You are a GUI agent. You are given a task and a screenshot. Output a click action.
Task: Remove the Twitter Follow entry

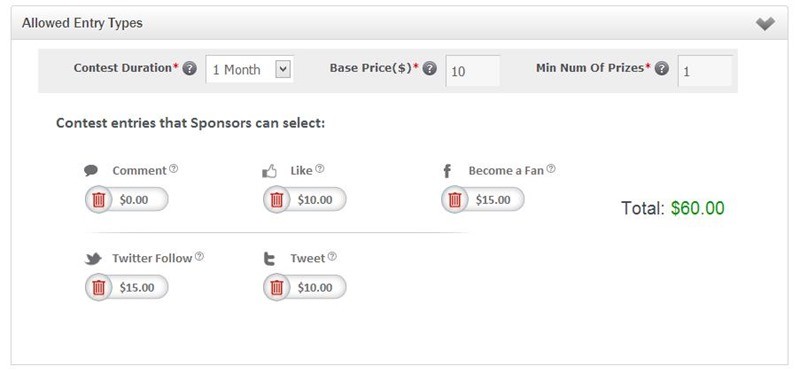tap(98, 287)
